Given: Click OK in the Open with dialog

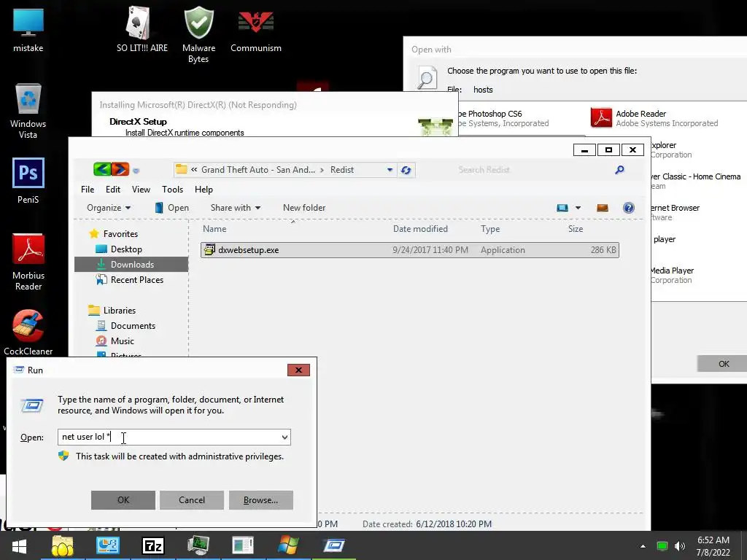Looking at the screenshot, I should 722,364.
